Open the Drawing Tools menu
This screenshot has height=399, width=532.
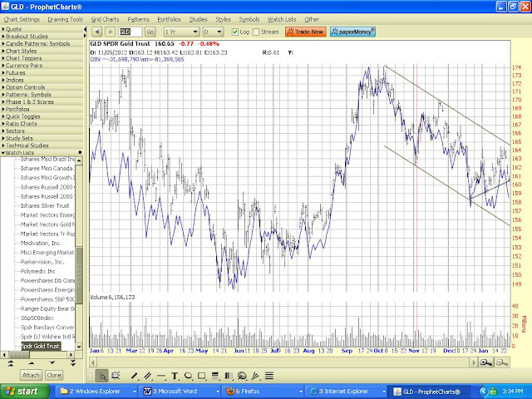pyautogui.click(x=65, y=19)
